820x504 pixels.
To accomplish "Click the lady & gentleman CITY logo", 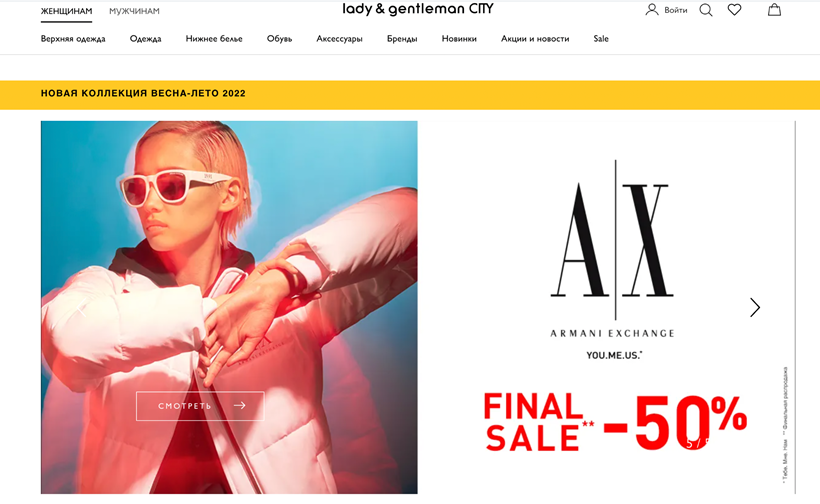I will tap(417, 9).
